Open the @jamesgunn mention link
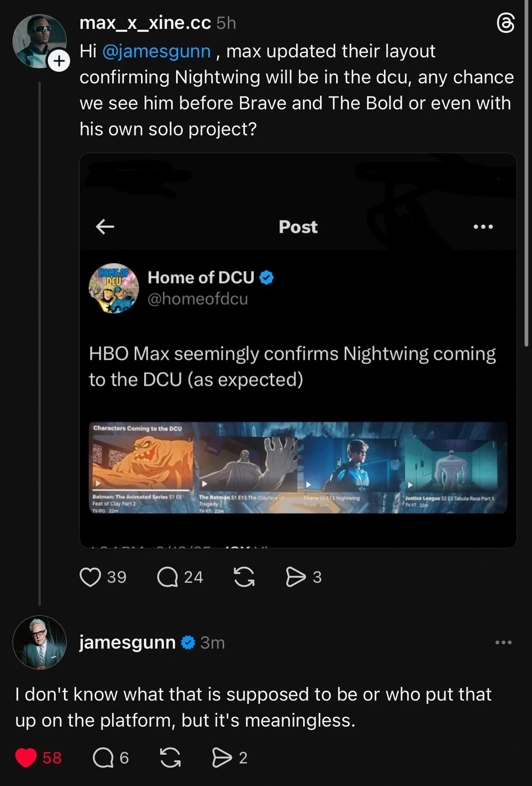The width and height of the screenshot is (532, 786). (x=156, y=51)
